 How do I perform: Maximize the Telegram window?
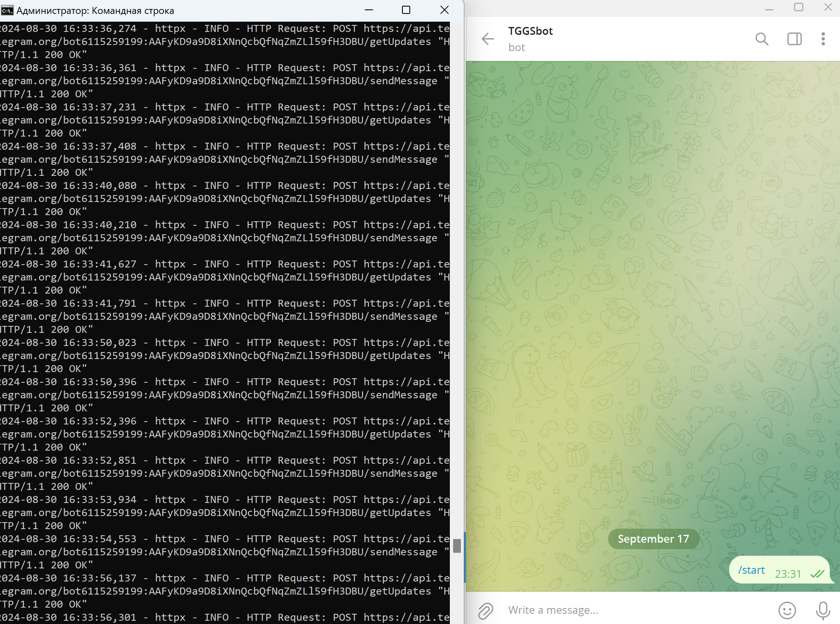pos(798,7)
